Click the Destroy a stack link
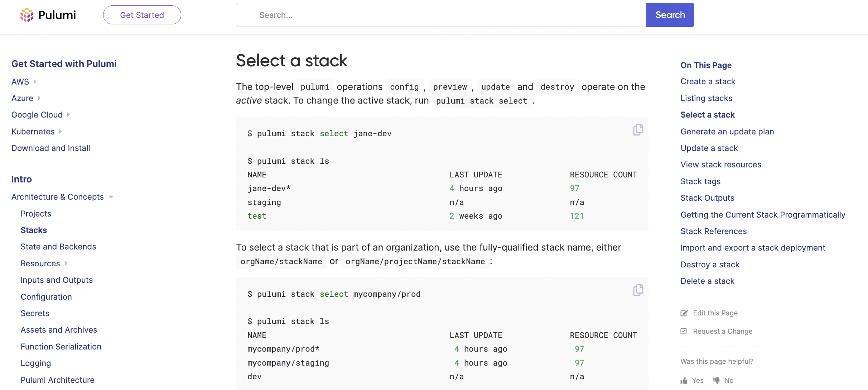Image resolution: width=868 pixels, height=390 pixels. pos(710,264)
